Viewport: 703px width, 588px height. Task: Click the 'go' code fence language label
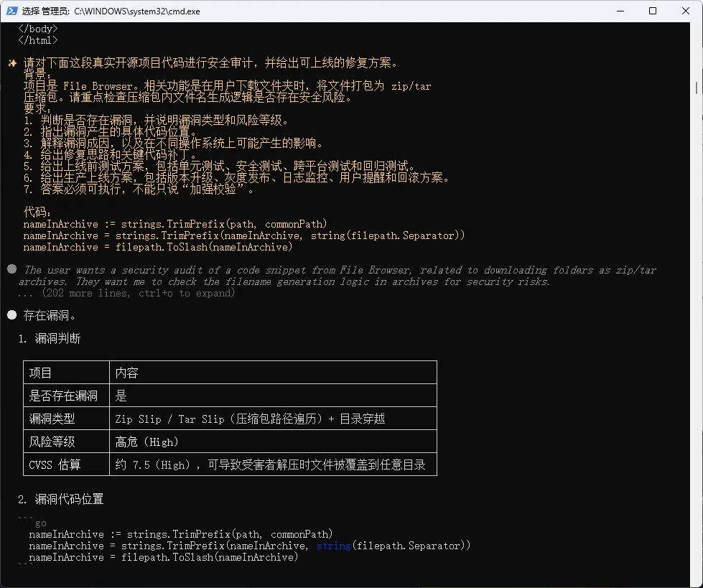click(x=40, y=523)
